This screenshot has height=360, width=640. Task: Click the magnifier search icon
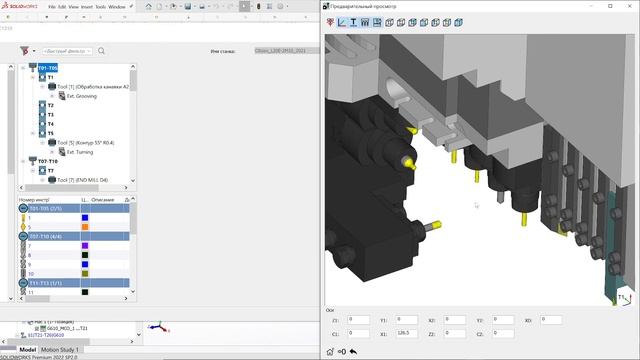point(101,51)
